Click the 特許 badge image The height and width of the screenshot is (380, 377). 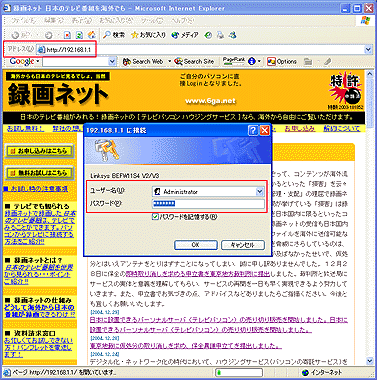(x=346, y=90)
